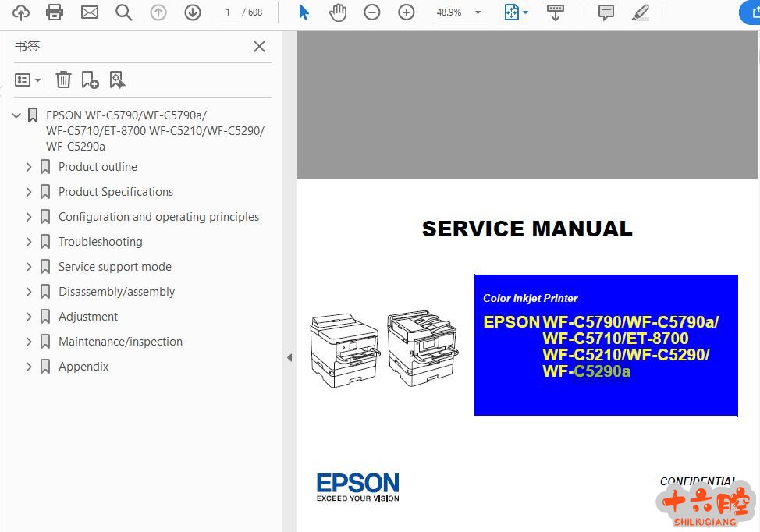This screenshot has height=532, width=760.
Task: Click the zoom out minus button
Action: (372, 12)
